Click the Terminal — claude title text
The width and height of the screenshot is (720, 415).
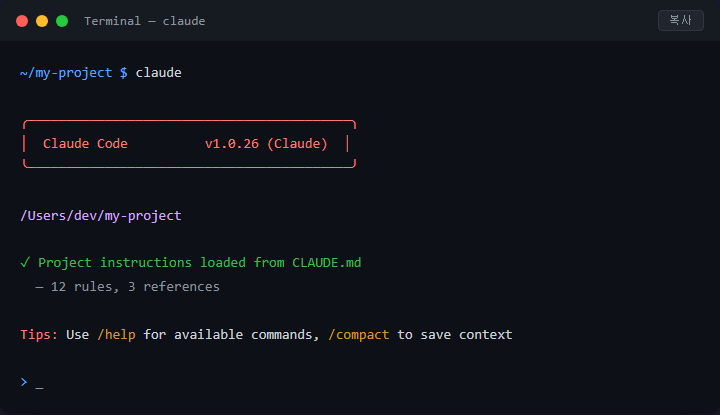point(145,21)
